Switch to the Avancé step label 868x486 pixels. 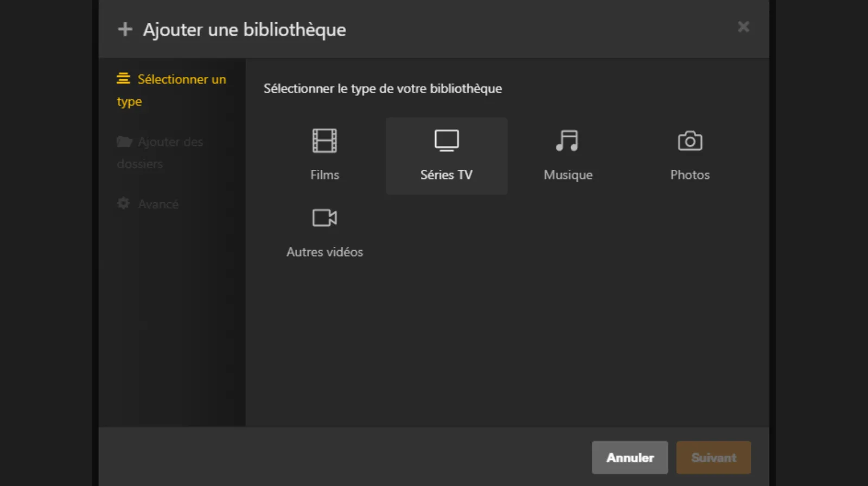click(x=158, y=204)
